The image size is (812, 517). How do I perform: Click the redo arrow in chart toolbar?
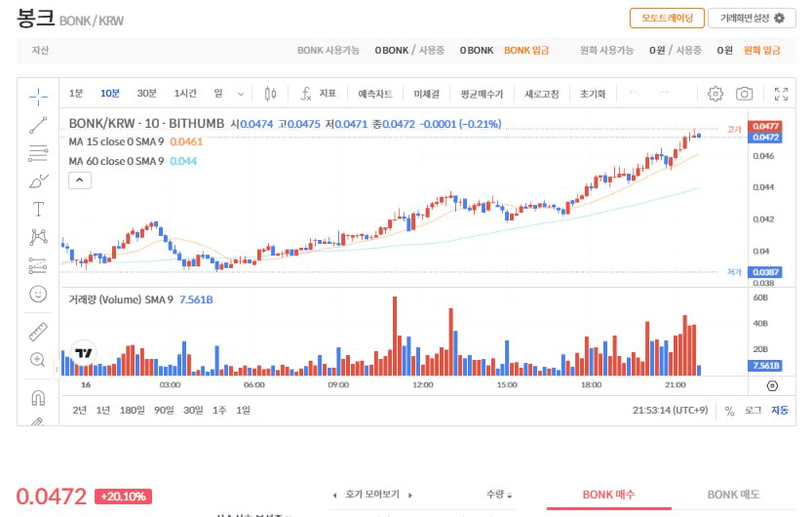(x=664, y=94)
